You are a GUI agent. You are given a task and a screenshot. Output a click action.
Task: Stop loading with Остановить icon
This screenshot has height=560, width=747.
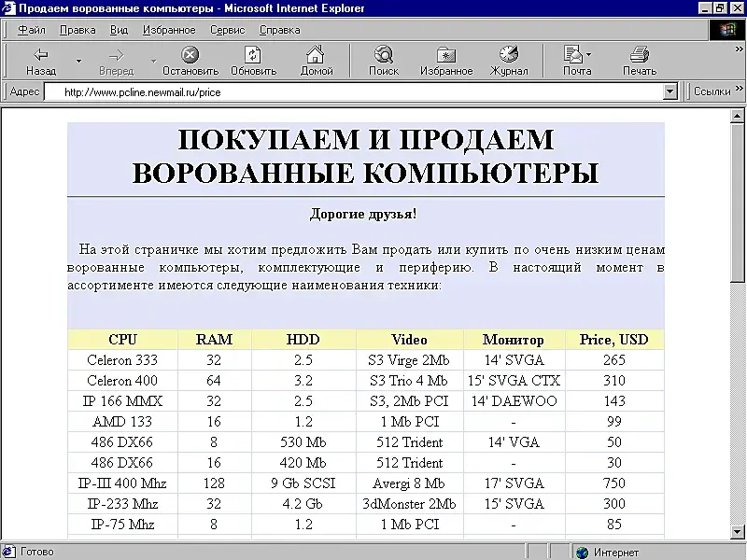(x=190, y=55)
